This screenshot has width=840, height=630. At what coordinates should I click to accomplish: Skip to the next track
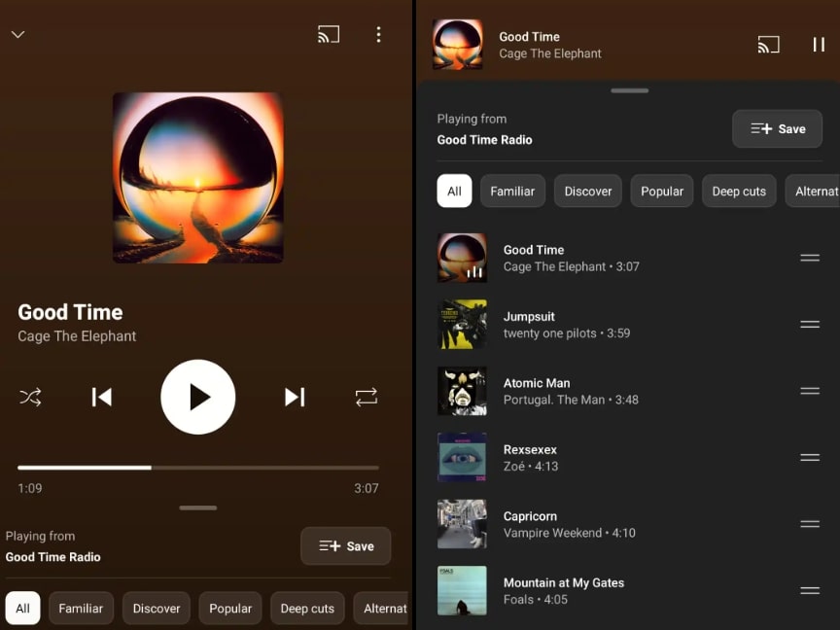tap(295, 397)
